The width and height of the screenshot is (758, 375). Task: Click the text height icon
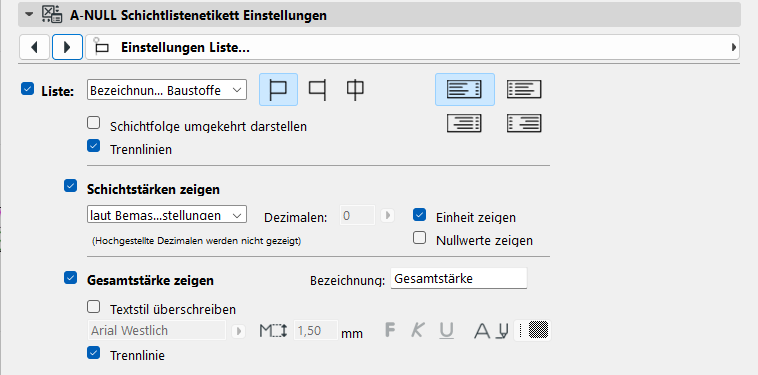pyautogui.click(x=273, y=331)
